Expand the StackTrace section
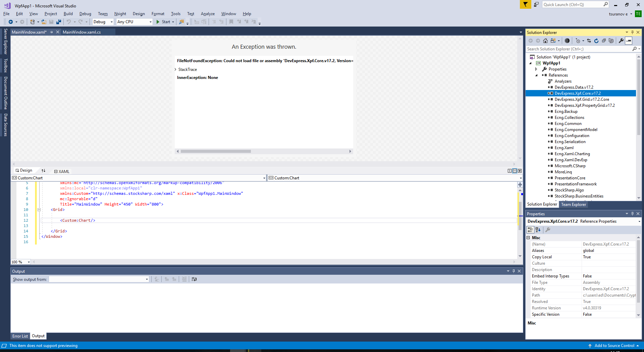This screenshot has width=644, height=352. (x=175, y=70)
